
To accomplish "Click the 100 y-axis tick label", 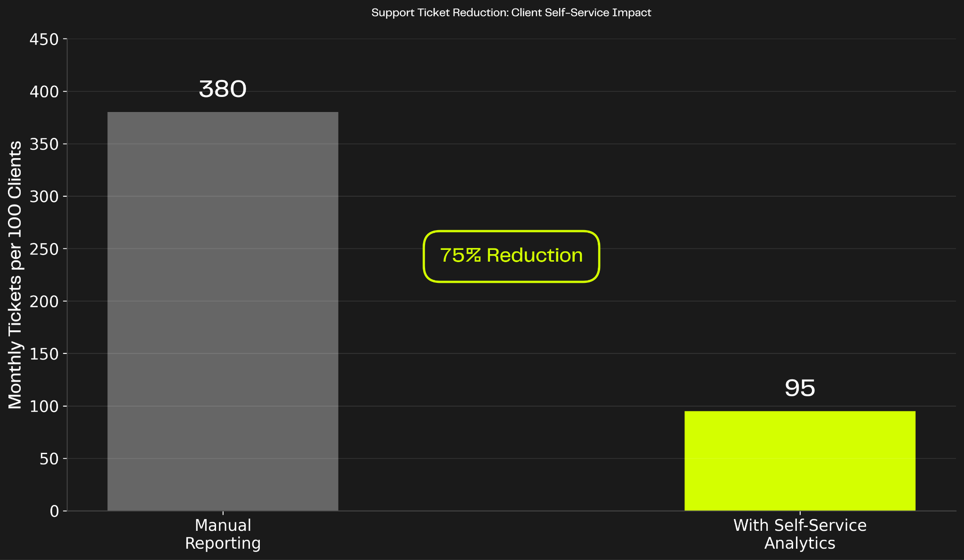I will pos(44,407).
